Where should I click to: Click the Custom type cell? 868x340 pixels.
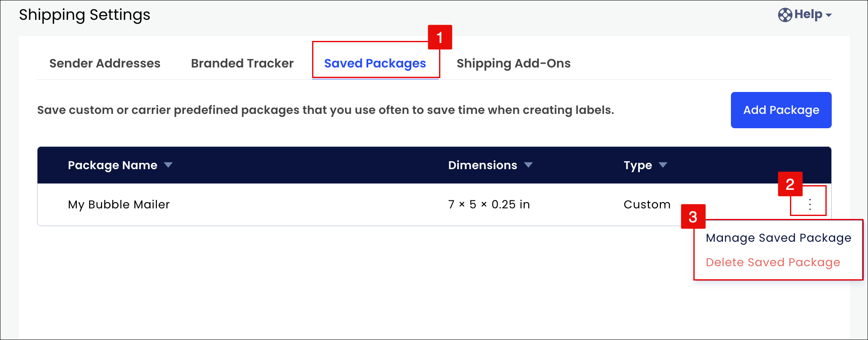point(647,205)
